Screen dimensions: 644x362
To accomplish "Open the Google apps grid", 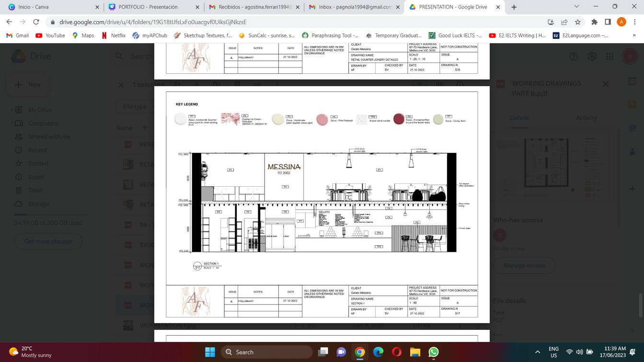I will click(609, 56).
